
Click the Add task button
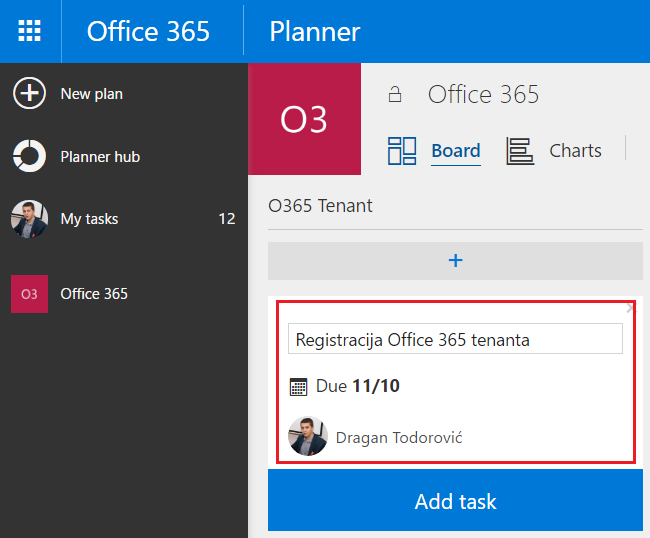tap(455, 500)
